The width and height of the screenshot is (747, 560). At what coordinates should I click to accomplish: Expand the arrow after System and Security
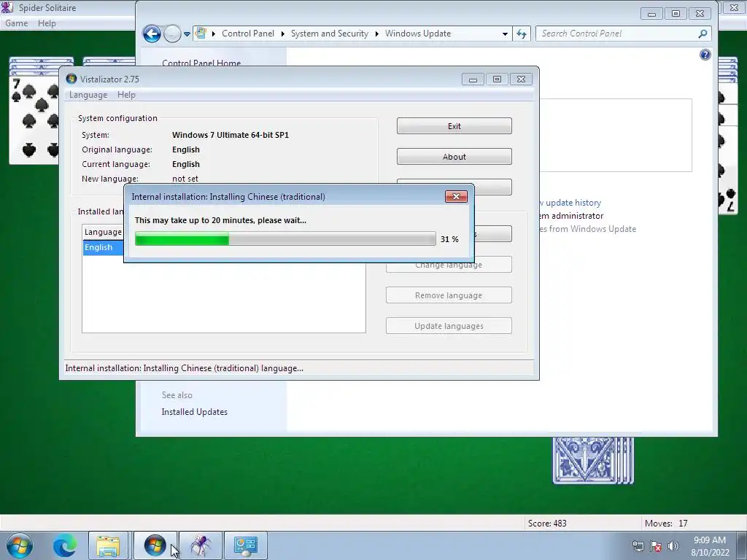click(376, 34)
